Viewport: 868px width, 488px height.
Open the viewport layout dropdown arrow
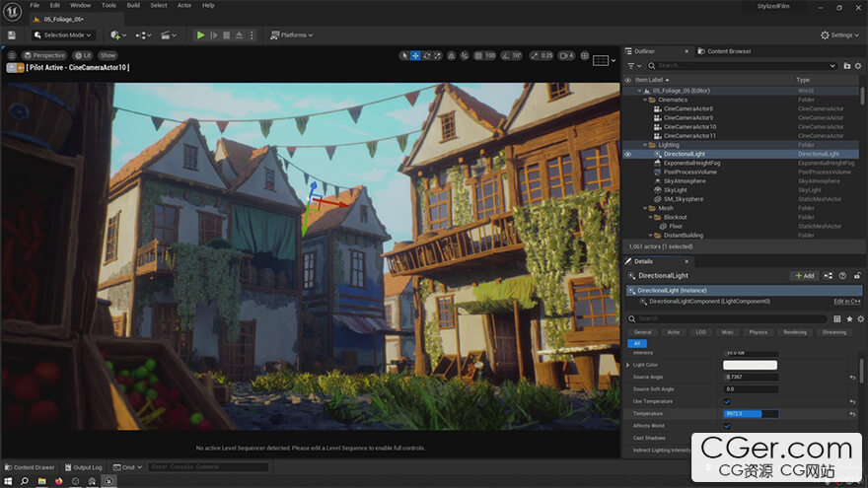pos(614,60)
